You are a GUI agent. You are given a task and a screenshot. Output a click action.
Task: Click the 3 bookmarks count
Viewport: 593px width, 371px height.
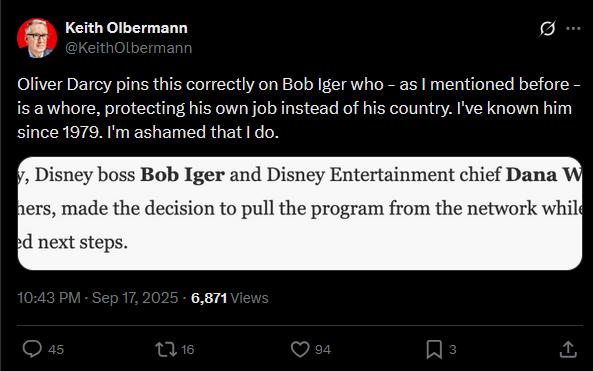[452, 350]
